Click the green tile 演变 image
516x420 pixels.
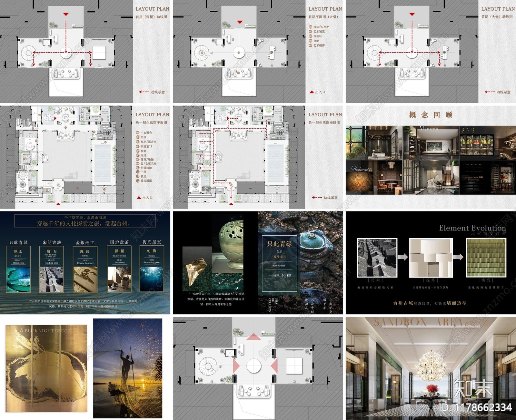click(486, 258)
